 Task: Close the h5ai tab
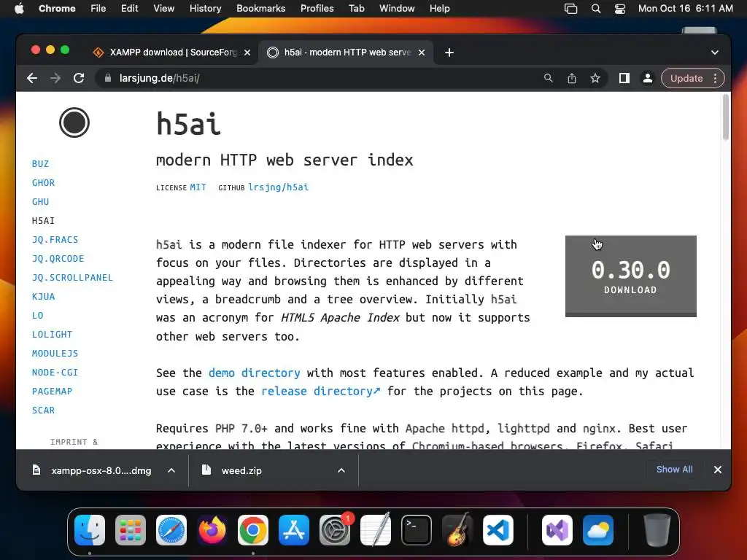point(422,52)
